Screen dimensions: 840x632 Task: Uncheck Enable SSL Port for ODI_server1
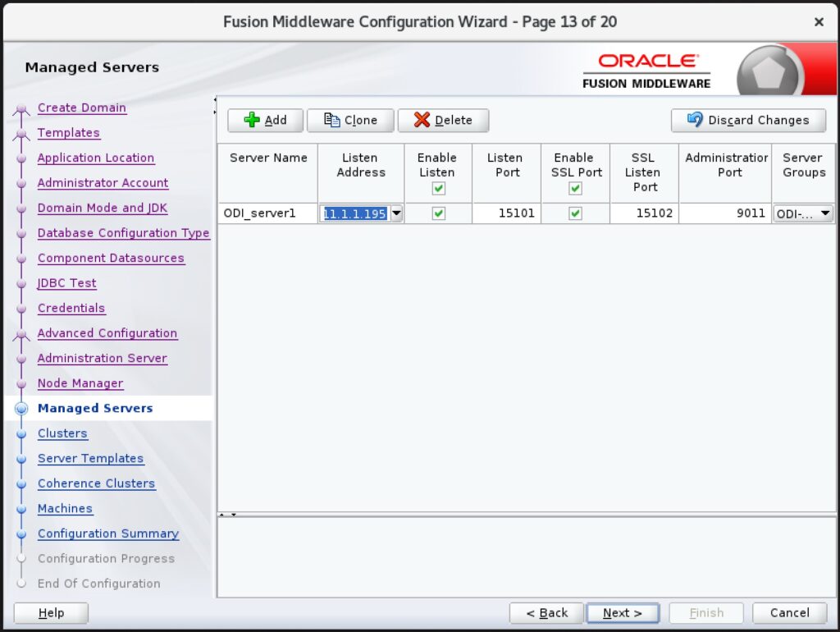[575, 213]
